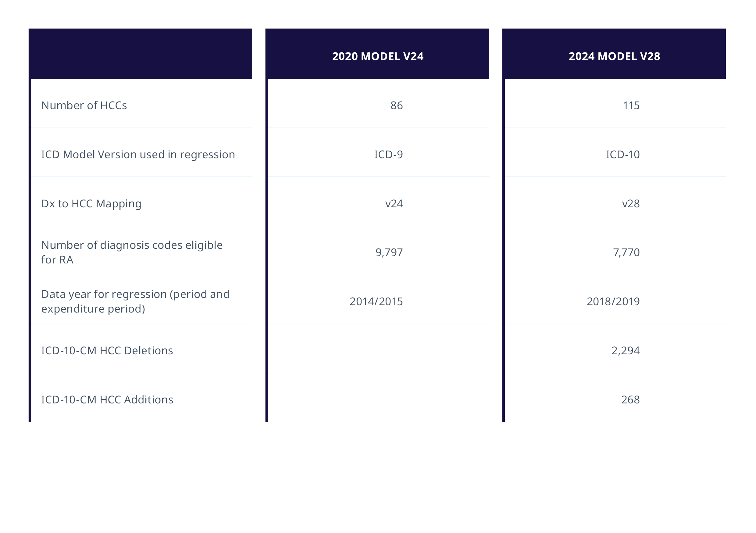Click the v24 mapping value

coord(394,204)
